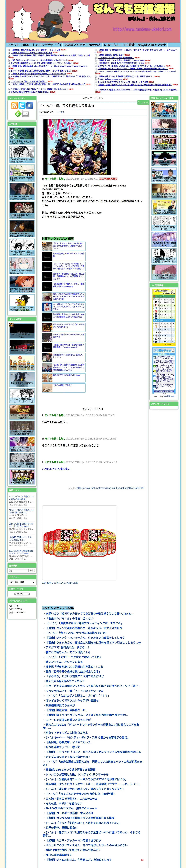The image size is (186, 868).
Task: Open the orange RSS feed icon
Action: click(x=14, y=105)
